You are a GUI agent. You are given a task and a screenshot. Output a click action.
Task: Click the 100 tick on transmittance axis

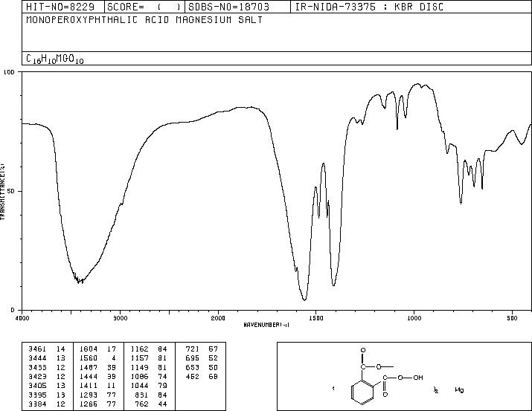(9, 72)
